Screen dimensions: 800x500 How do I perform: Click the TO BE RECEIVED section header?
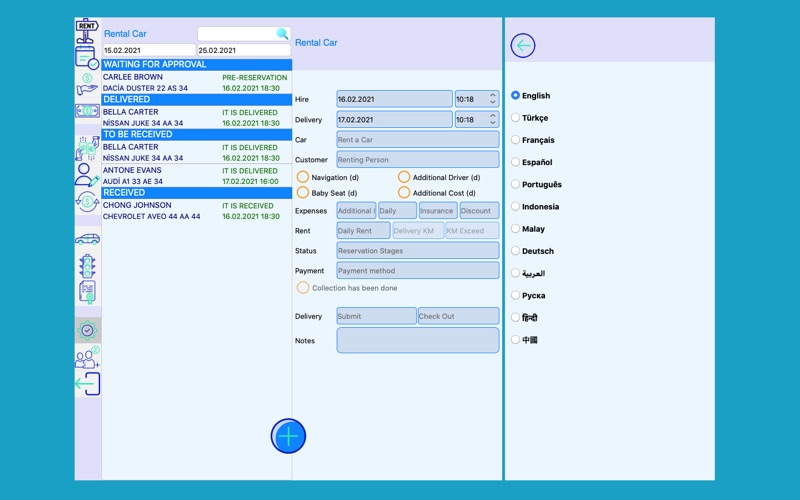pos(197,134)
